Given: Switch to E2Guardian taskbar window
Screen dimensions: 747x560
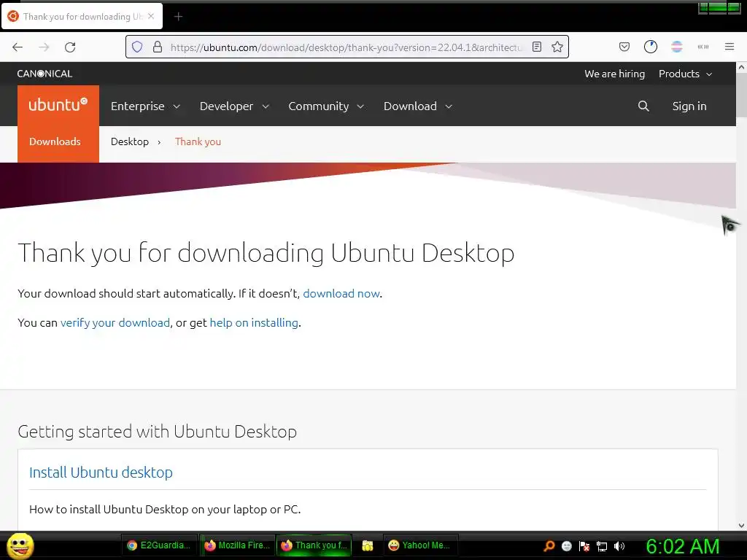Looking at the screenshot, I should (158, 545).
